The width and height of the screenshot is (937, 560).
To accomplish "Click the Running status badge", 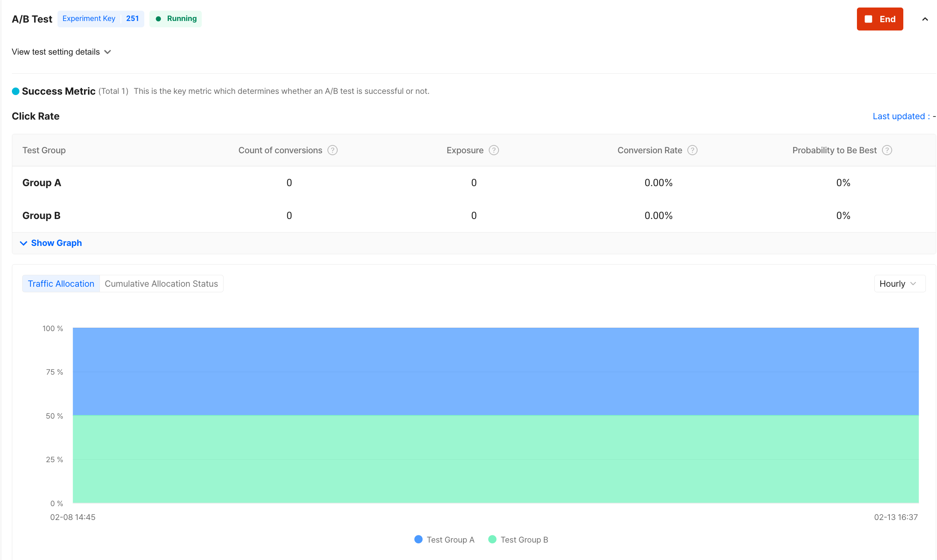I will 176,19.
